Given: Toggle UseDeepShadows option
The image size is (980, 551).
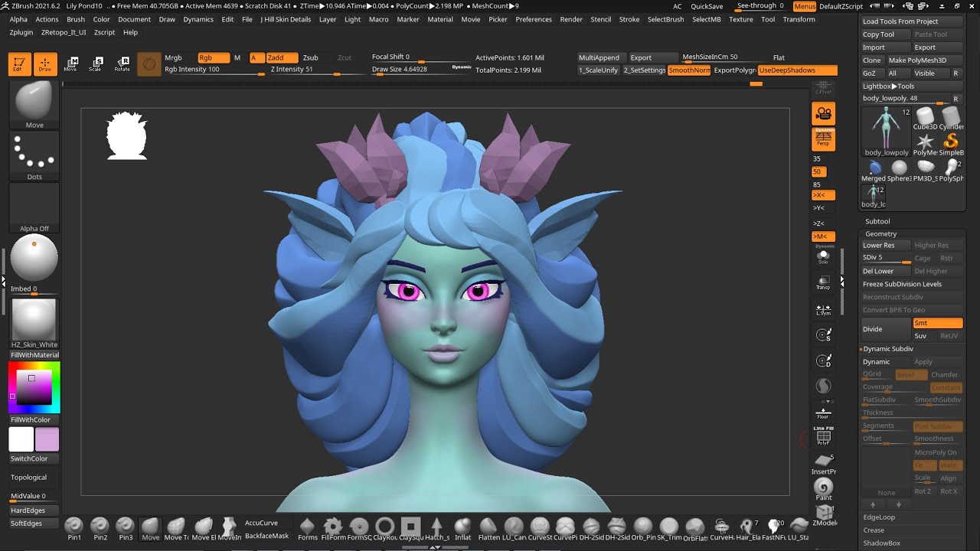Looking at the screenshot, I should [x=797, y=70].
